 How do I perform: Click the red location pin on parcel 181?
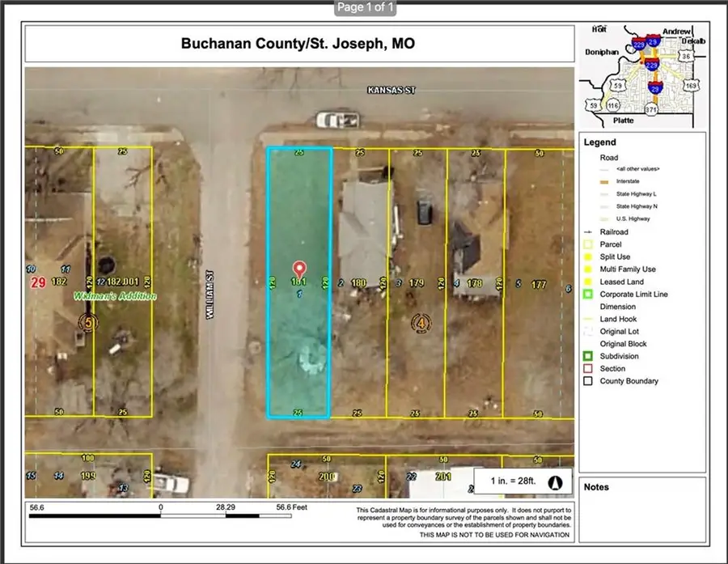click(x=298, y=269)
